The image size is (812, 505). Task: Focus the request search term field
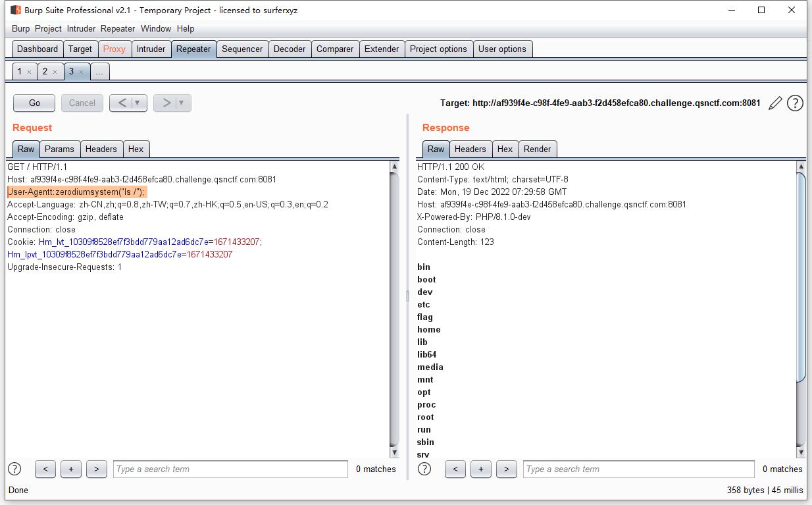point(230,469)
